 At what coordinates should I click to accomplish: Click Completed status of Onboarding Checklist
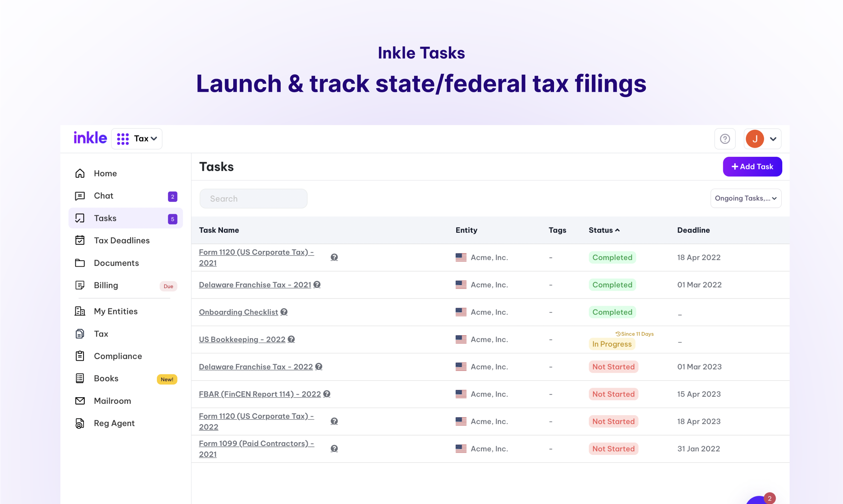click(x=612, y=312)
